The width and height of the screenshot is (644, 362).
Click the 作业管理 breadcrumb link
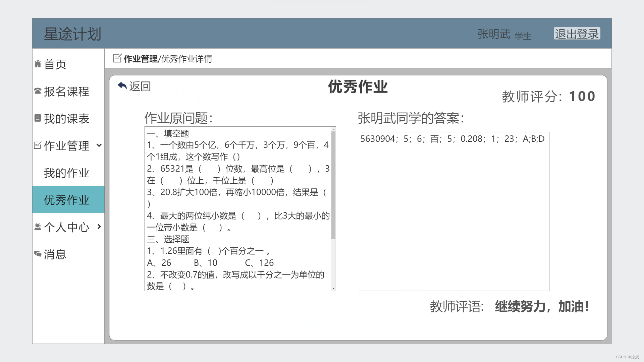click(141, 59)
